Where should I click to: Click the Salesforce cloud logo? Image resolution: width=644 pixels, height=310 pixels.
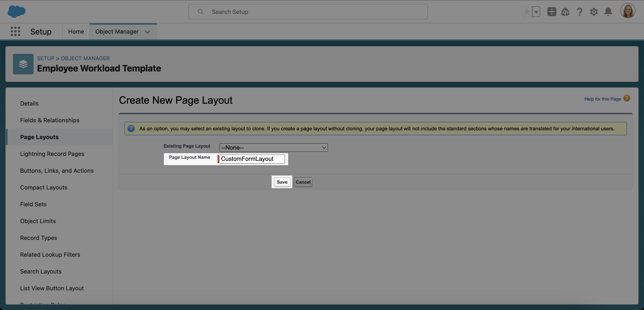pos(17,11)
